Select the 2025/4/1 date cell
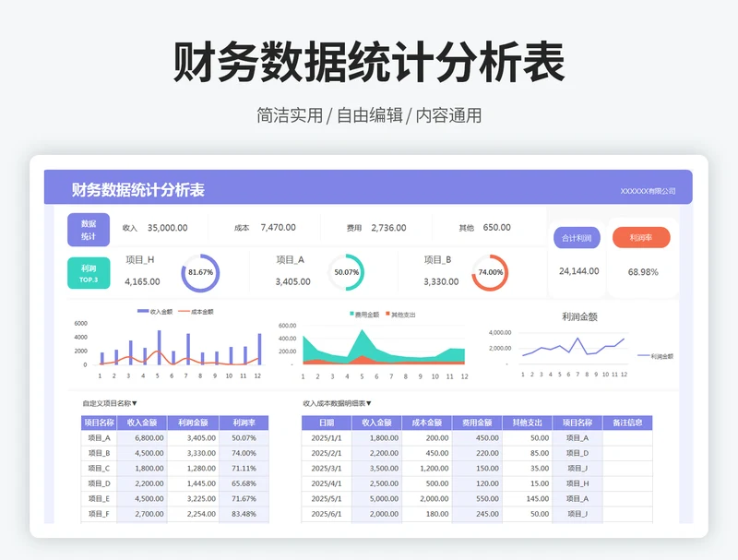Screen dimensions: 738x560 point(327,483)
